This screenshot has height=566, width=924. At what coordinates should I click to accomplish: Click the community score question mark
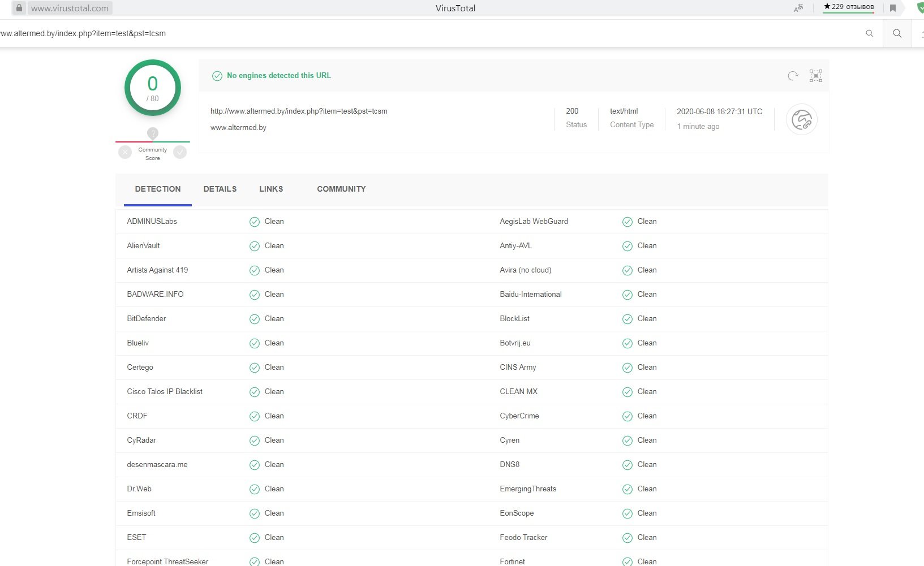coord(153,133)
